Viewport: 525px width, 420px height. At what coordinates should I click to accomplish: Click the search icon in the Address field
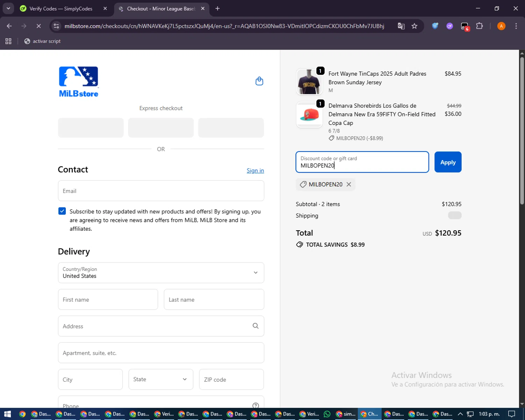(255, 326)
